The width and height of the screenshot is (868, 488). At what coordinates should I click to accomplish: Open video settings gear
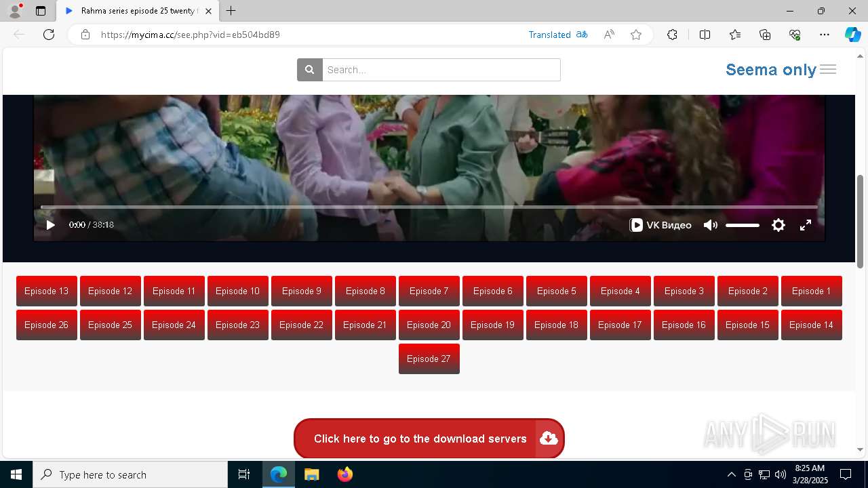(x=778, y=225)
